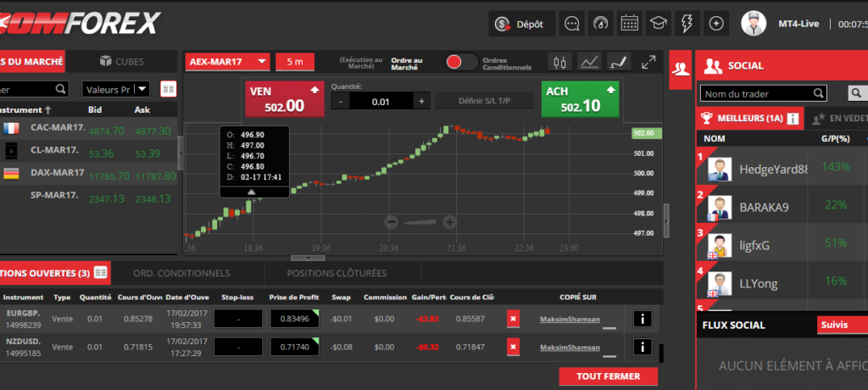Click the graduation cap education icon
Image resolution: width=868 pixels, height=390 pixels.
[x=659, y=24]
